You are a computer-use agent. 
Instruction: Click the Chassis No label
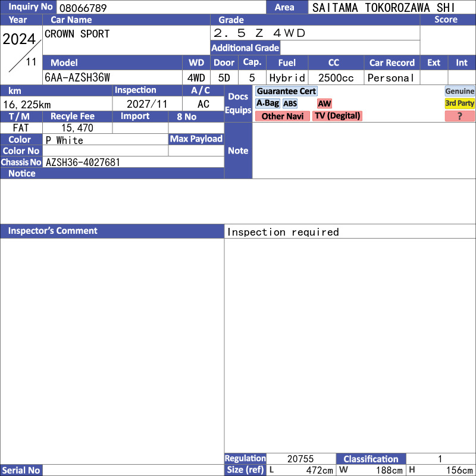coord(21,162)
